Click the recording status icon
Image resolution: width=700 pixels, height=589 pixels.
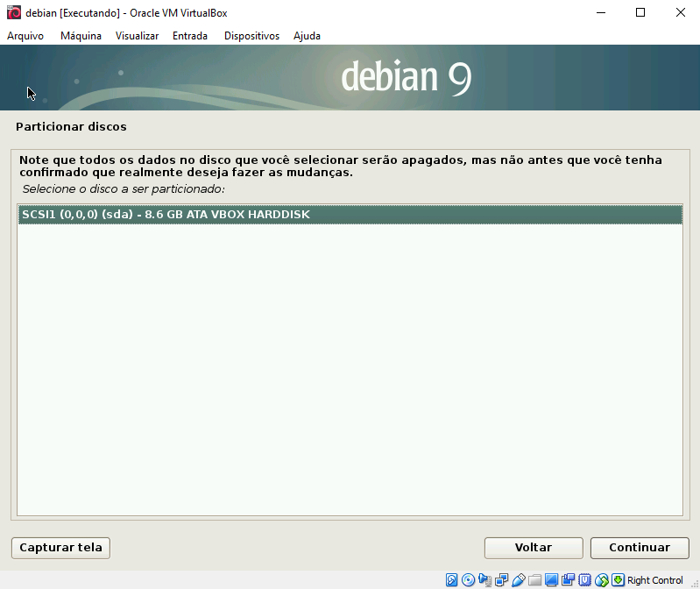coord(568,580)
